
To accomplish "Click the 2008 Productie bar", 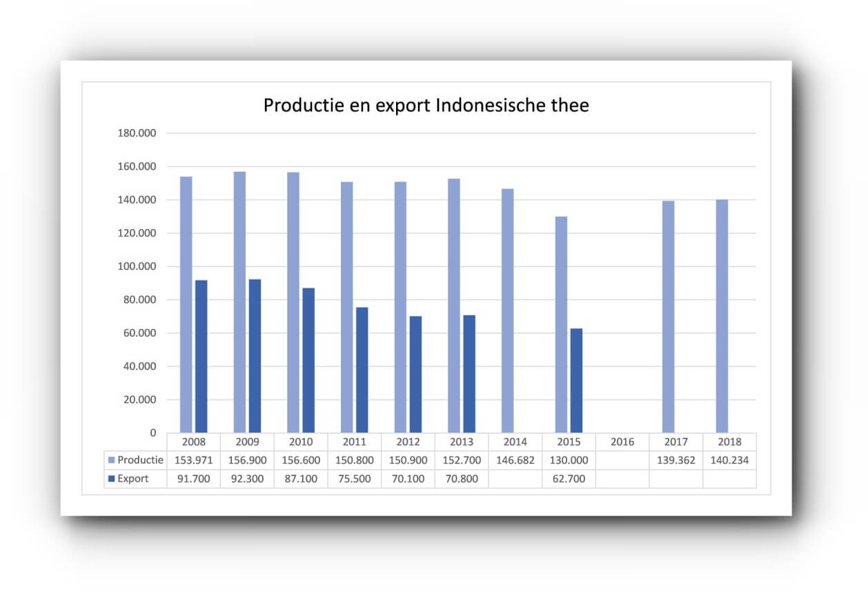I will click(x=186, y=304).
